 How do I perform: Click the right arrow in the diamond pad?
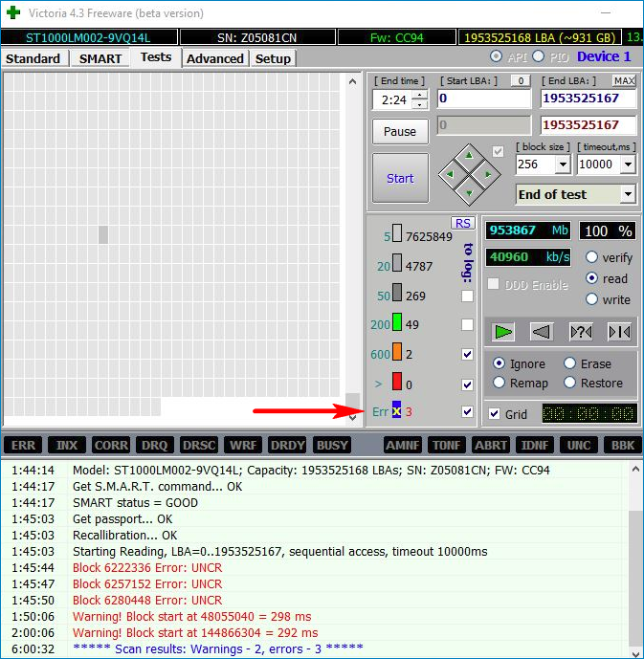pos(487,174)
